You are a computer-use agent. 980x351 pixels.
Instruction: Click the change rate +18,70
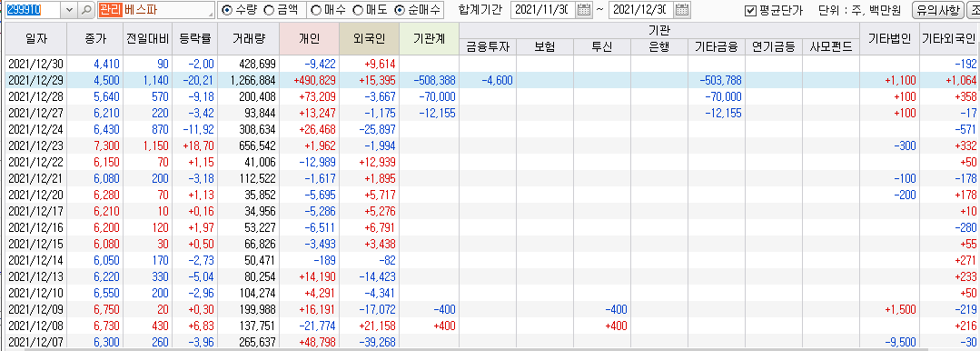pos(197,145)
